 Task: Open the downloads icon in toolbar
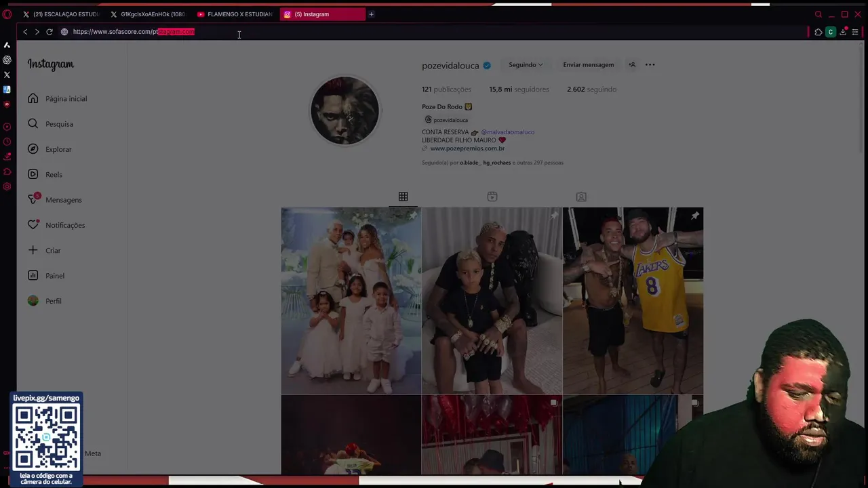pos(843,32)
